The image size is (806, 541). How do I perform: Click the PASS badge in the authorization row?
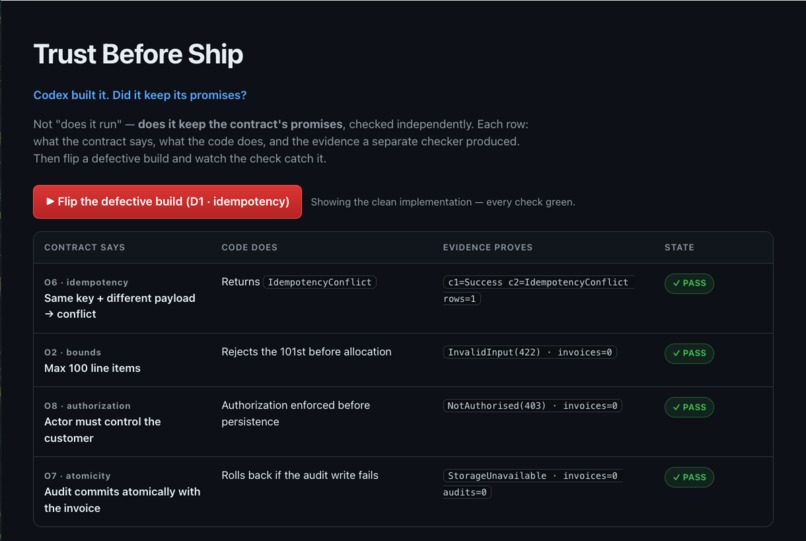(x=689, y=407)
